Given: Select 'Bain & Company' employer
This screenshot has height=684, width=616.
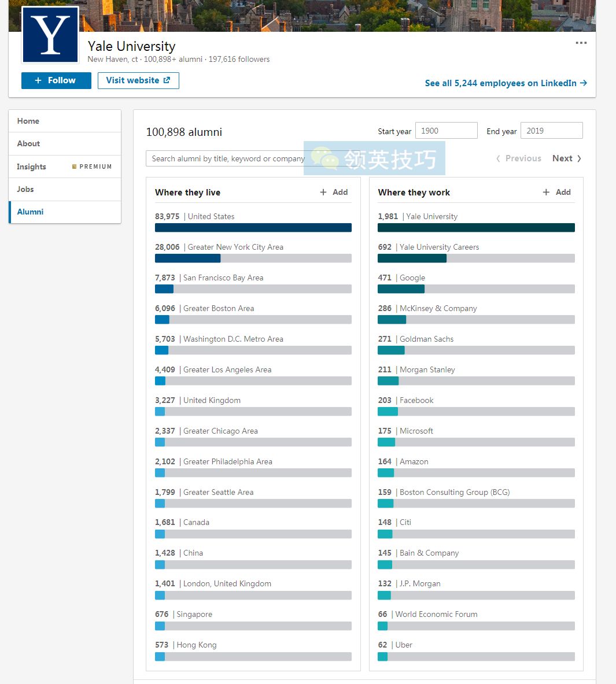Looking at the screenshot, I should pyautogui.click(x=476, y=559).
